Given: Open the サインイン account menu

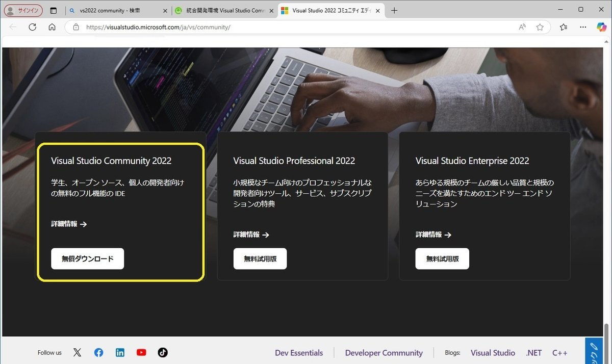Looking at the screenshot, I should (23, 10).
